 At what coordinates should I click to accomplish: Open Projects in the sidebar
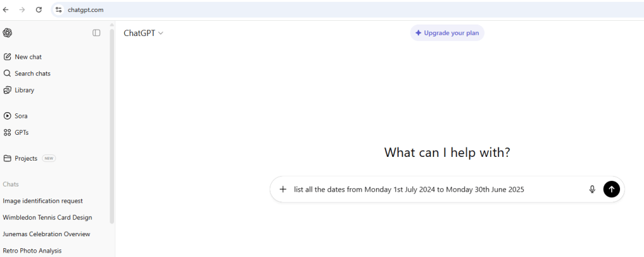pyautogui.click(x=26, y=158)
